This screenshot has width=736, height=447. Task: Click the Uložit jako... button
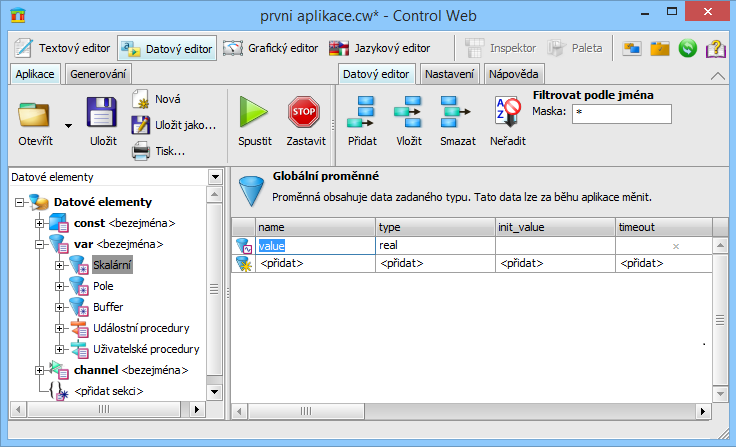pyautogui.click(x=176, y=125)
